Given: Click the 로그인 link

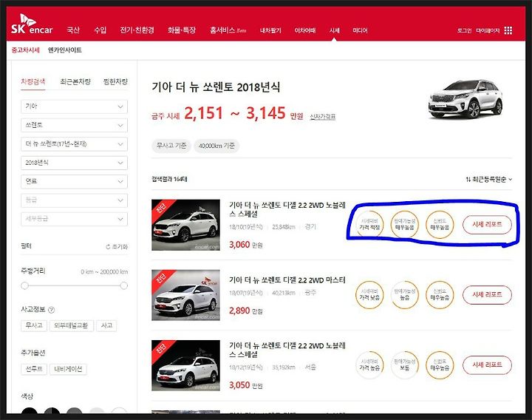Looking at the screenshot, I should [464, 30].
